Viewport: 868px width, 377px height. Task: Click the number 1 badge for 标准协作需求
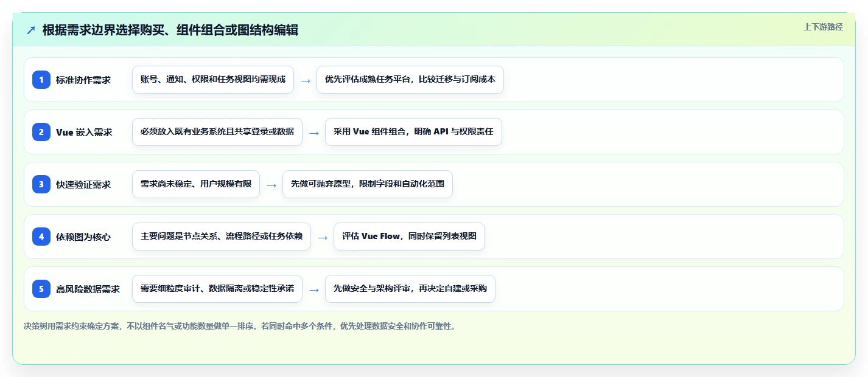41,80
